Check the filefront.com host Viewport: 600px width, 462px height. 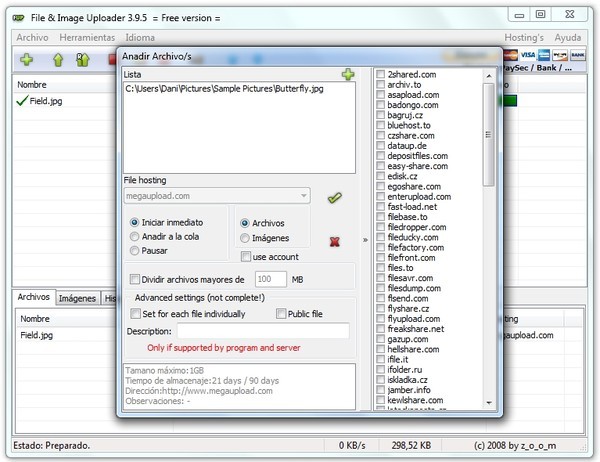pos(380,258)
